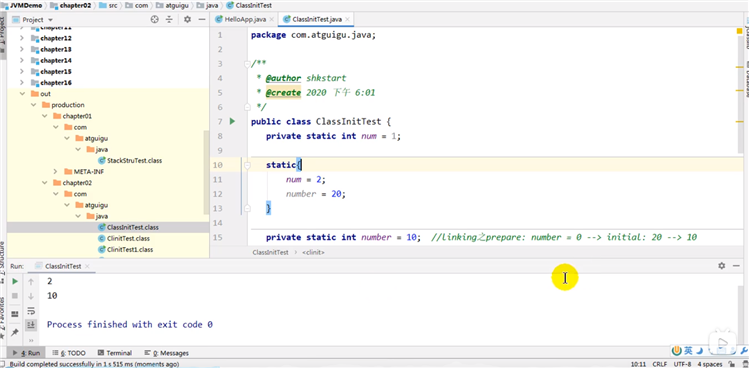Open Project panel settings gear
This screenshot has height=368, width=749.
point(187,20)
